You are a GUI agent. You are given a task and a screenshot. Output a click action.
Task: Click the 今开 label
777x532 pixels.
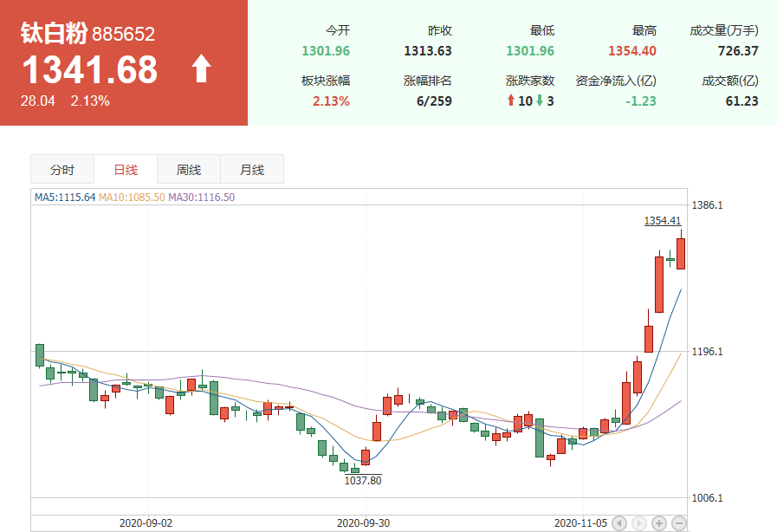pos(338,30)
